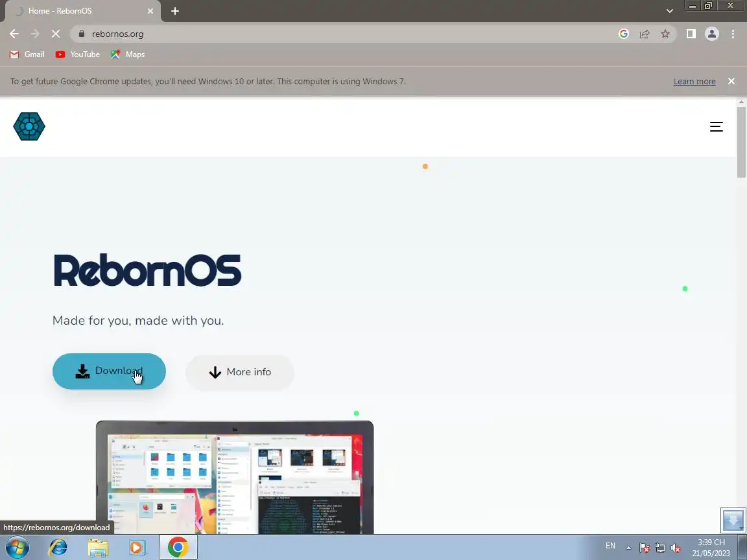Select the Home - RebornOS tab
The image size is (747, 560).
pyautogui.click(x=84, y=11)
